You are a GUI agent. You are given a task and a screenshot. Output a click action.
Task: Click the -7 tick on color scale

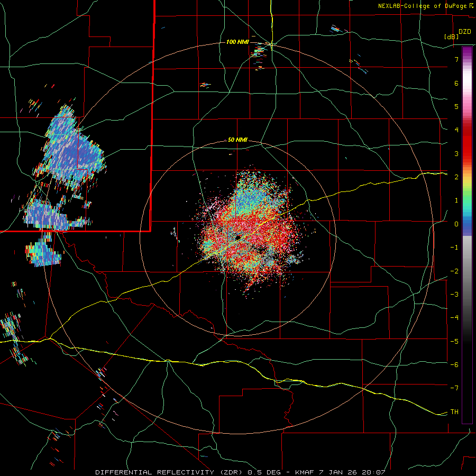pyautogui.click(x=454, y=388)
